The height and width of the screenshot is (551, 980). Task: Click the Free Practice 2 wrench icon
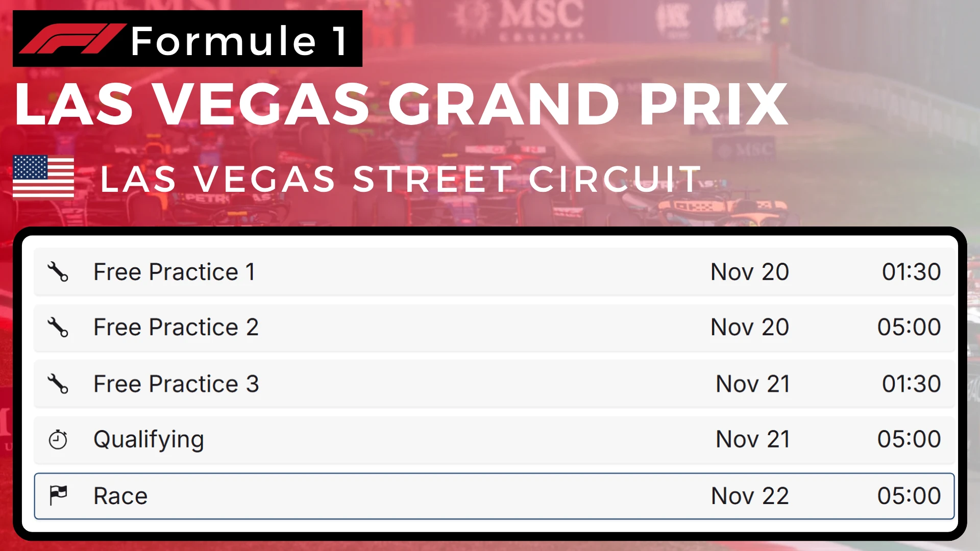(x=58, y=327)
